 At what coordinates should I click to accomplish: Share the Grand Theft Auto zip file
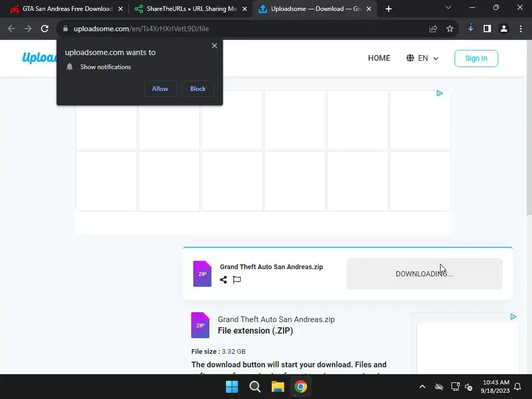223,280
